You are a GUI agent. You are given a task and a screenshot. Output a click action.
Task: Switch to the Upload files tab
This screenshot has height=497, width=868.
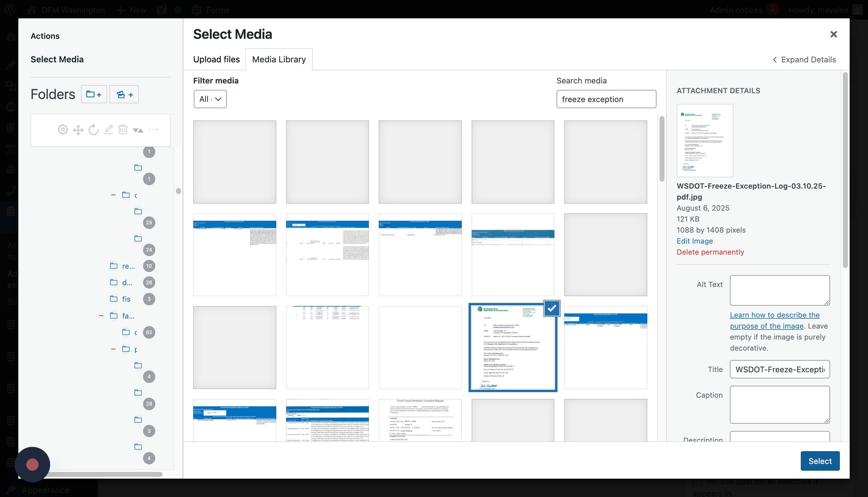[216, 59]
